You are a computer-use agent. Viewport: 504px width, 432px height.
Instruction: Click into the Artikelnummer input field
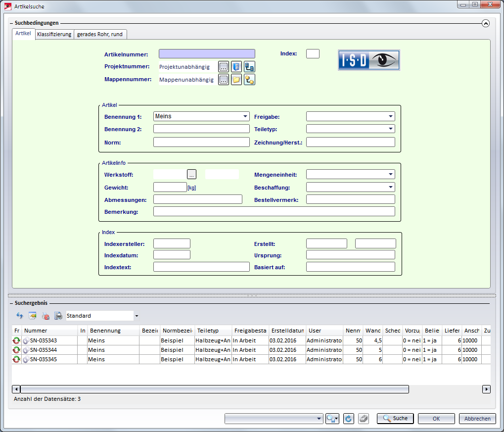tap(207, 54)
